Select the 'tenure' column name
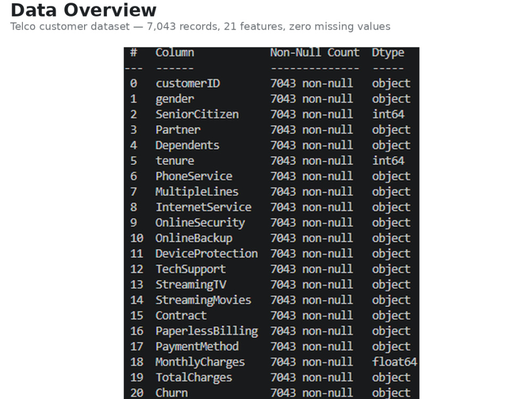Viewport: 532px width, 399px height. coord(174,161)
